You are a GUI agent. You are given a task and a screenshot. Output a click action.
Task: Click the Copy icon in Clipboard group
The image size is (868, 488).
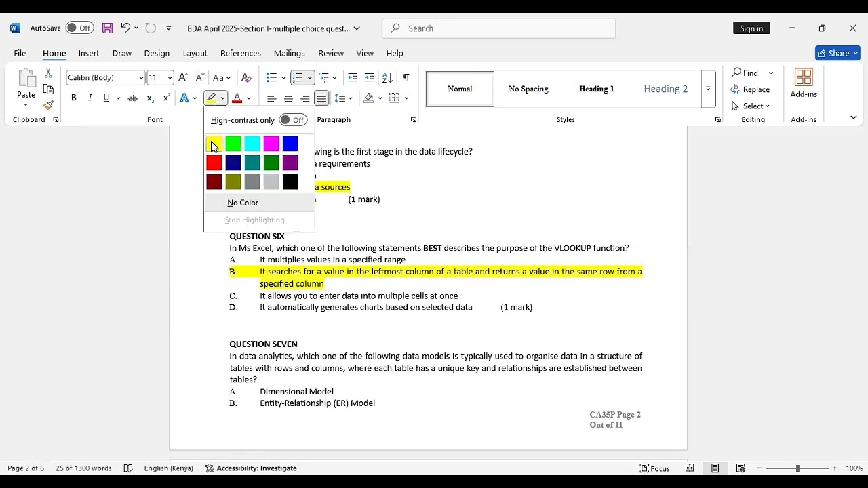[48, 89]
